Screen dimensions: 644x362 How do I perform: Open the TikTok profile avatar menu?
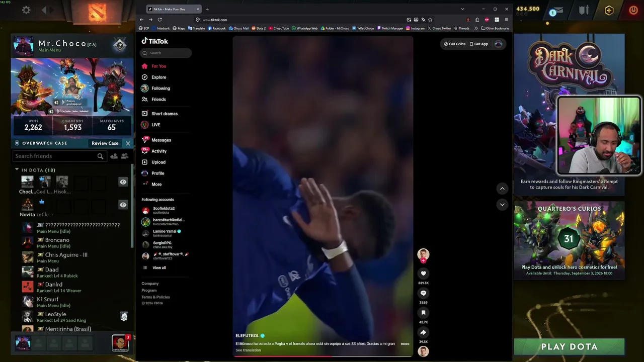[498, 44]
